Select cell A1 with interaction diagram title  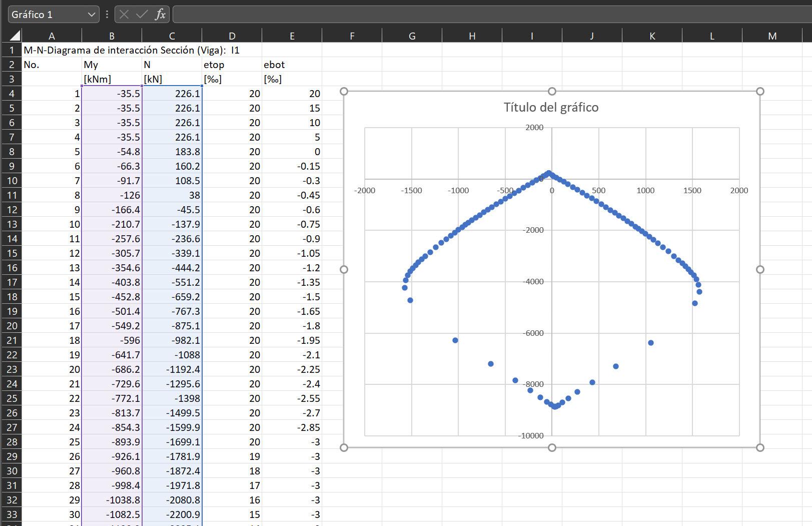coord(52,50)
